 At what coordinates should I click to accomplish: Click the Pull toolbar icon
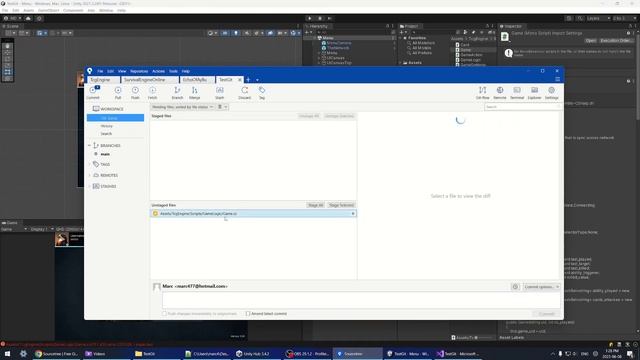coord(118,92)
